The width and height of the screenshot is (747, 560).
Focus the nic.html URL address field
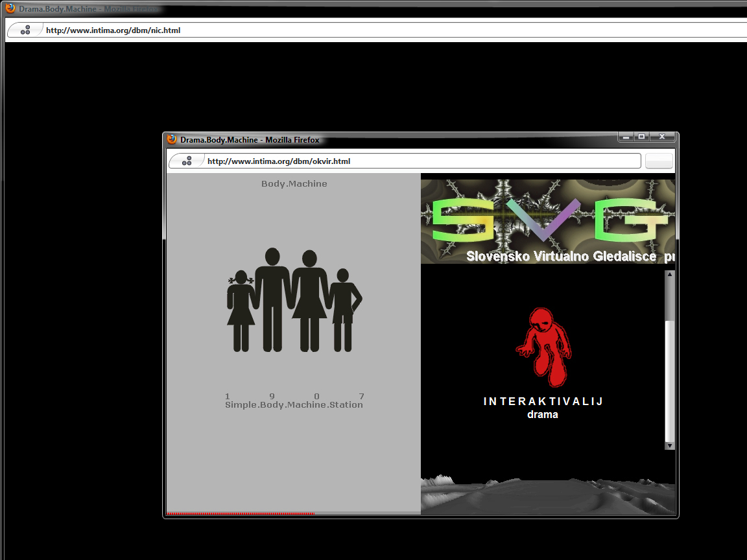tap(389, 30)
